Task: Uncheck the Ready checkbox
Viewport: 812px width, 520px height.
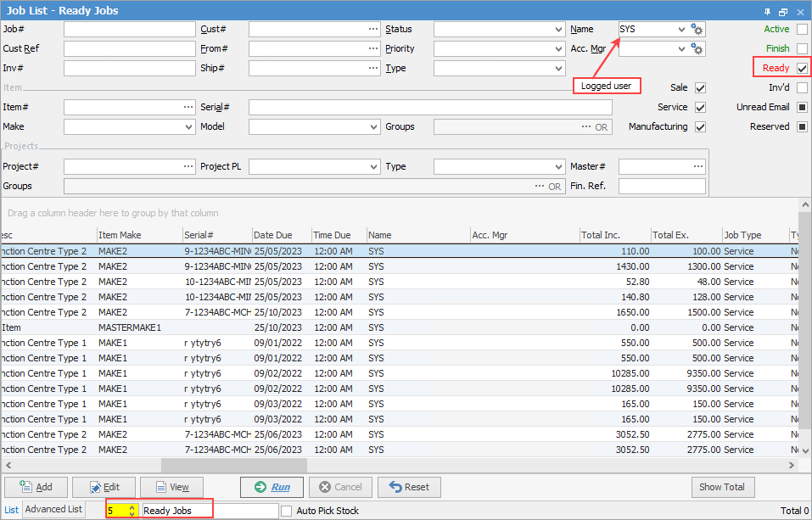Action: click(802, 69)
